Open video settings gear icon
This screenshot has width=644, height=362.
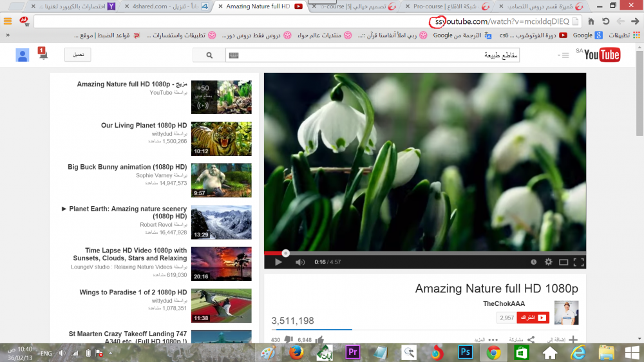549,262
